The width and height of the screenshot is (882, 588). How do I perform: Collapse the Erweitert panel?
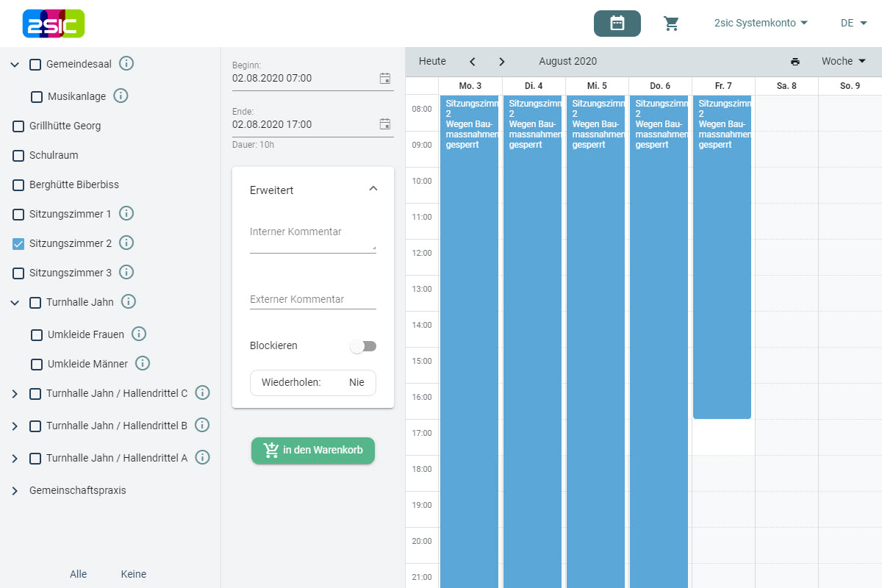pos(373,189)
